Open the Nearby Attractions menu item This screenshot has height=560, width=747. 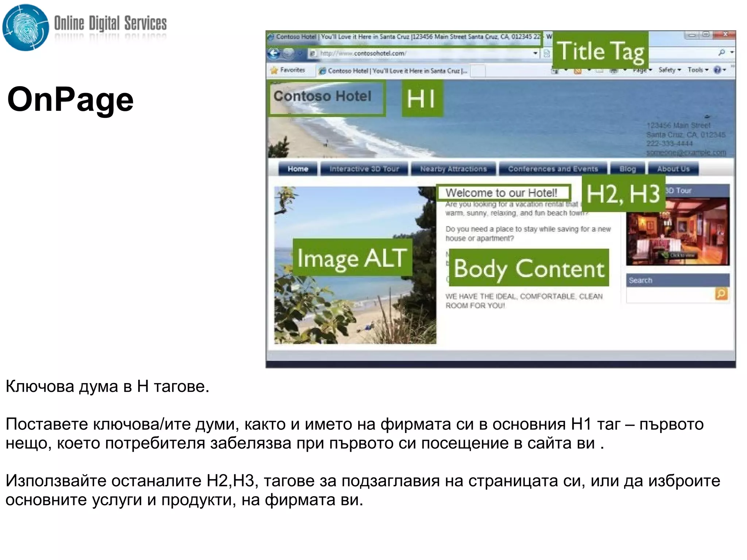pyautogui.click(x=453, y=169)
